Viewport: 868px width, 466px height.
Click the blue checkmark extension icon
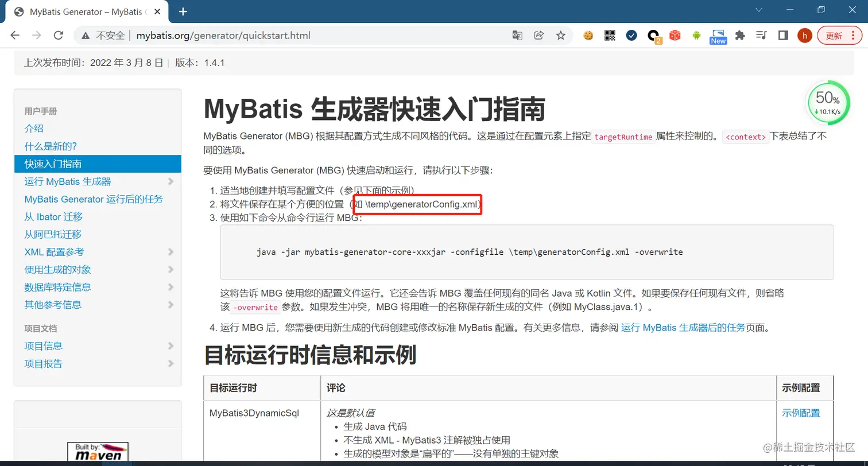(x=631, y=35)
